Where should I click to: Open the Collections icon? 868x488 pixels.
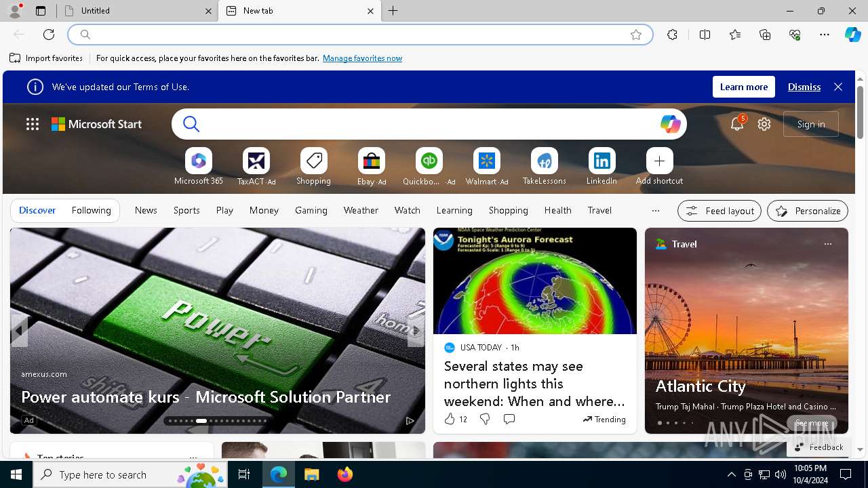pos(765,35)
